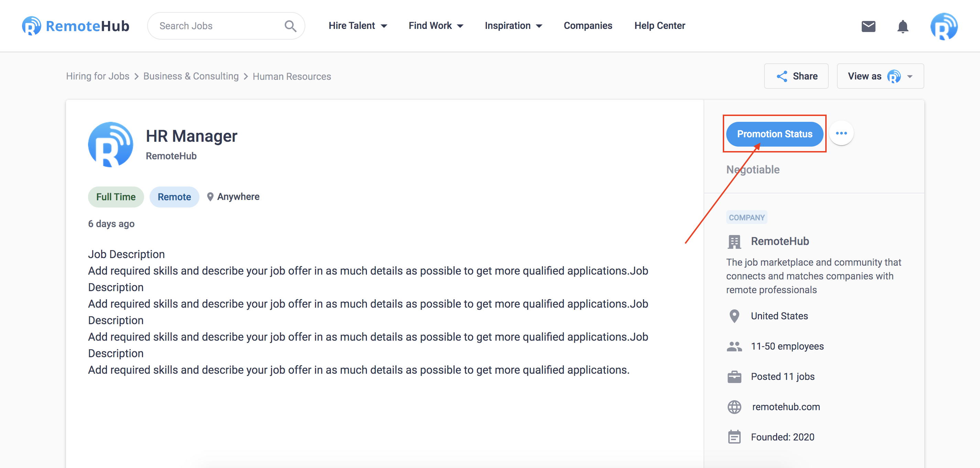Click United States text
980x468 pixels.
[x=779, y=316]
